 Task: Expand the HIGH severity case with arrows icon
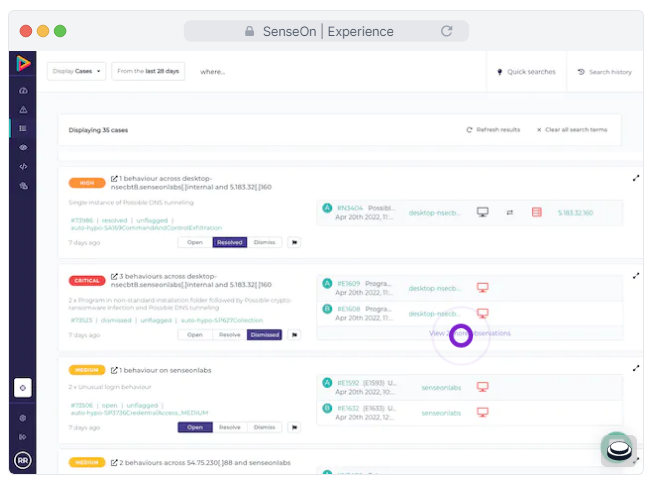636,178
